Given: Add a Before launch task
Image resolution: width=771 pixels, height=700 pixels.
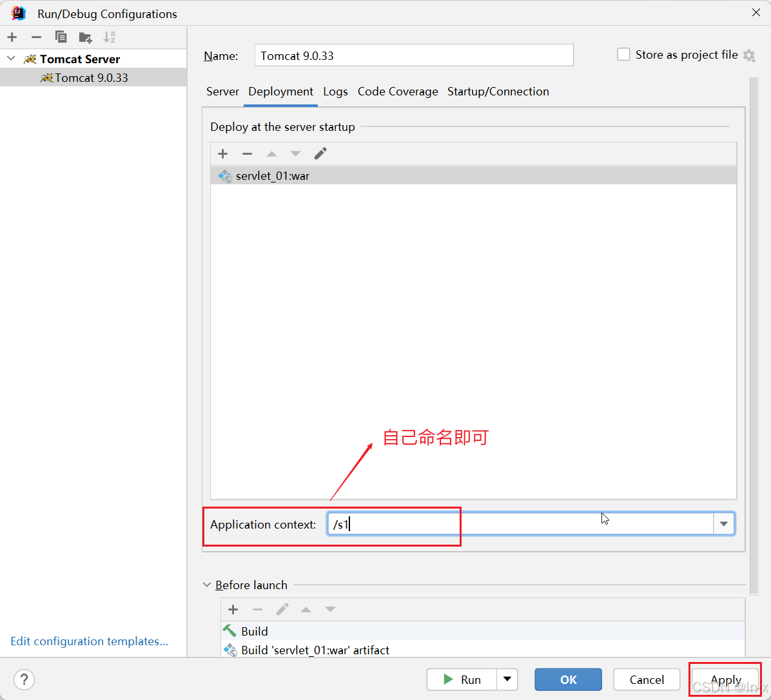Looking at the screenshot, I should [x=233, y=610].
